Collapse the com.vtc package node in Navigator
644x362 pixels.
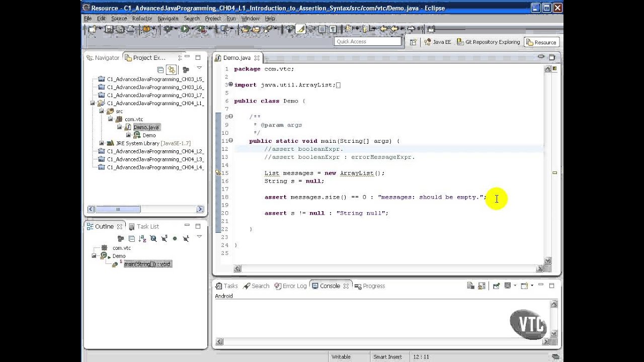[110, 119]
